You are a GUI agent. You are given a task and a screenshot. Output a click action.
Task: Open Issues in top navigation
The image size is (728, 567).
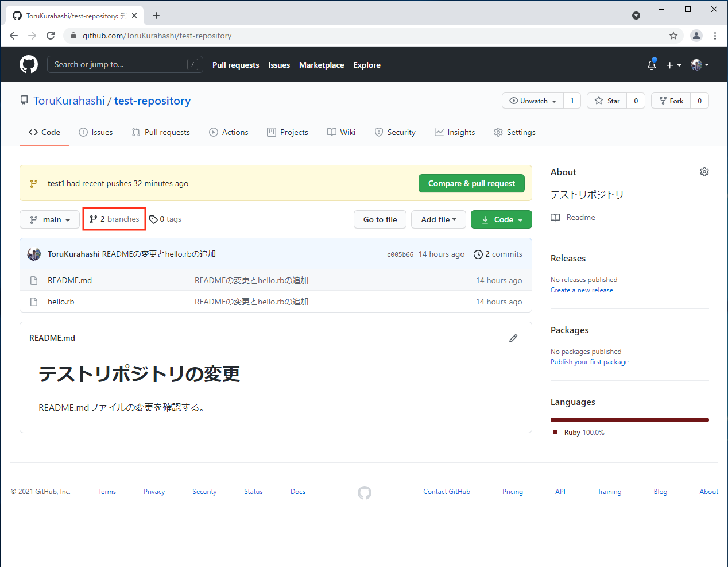(x=279, y=65)
